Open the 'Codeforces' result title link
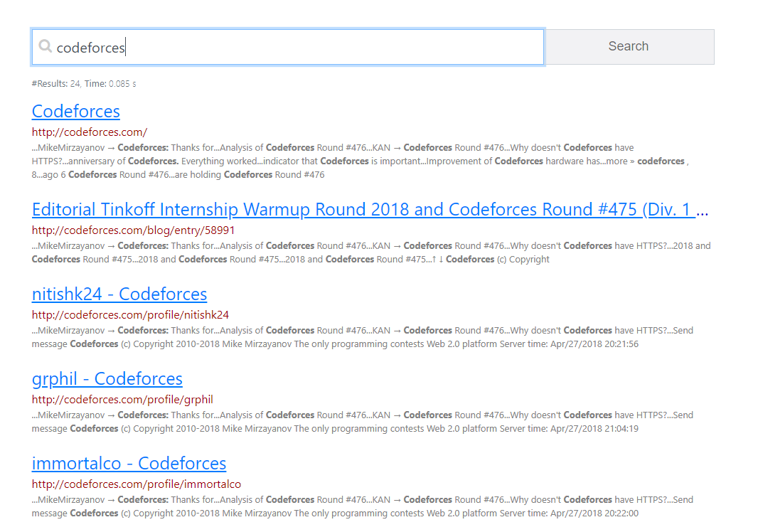 (76, 112)
